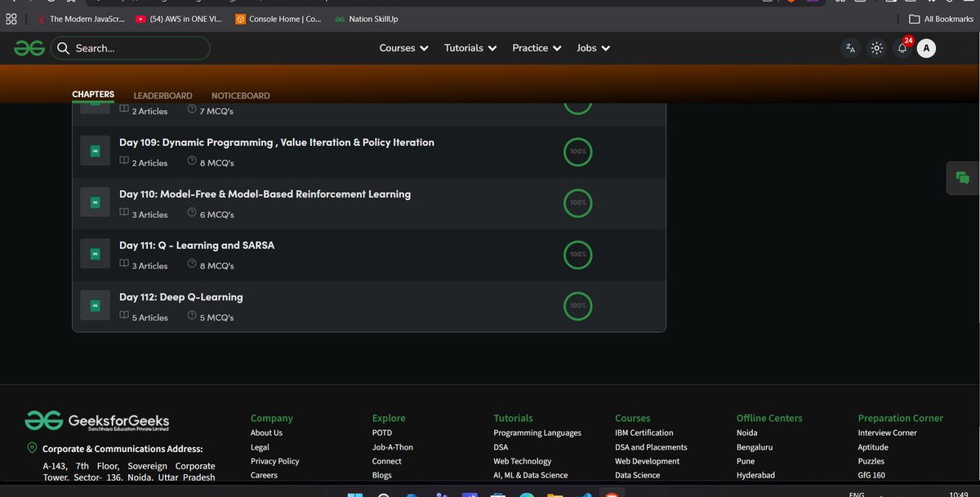This screenshot has width=980, height=497.
Task: Focus the Search... input field
Action: click(131, 48)
